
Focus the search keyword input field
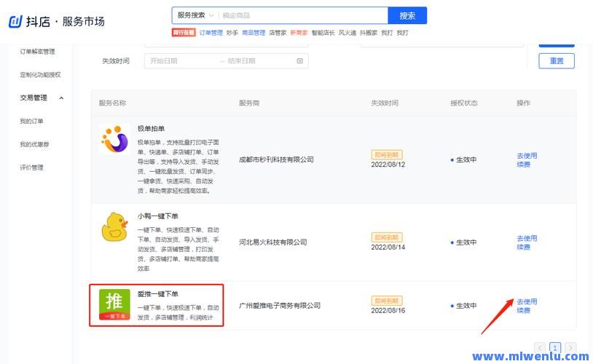click(303, 15)
